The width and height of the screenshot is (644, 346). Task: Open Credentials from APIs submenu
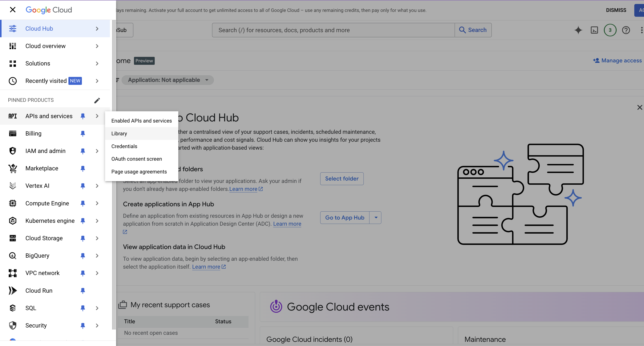[x=124, y=146]
